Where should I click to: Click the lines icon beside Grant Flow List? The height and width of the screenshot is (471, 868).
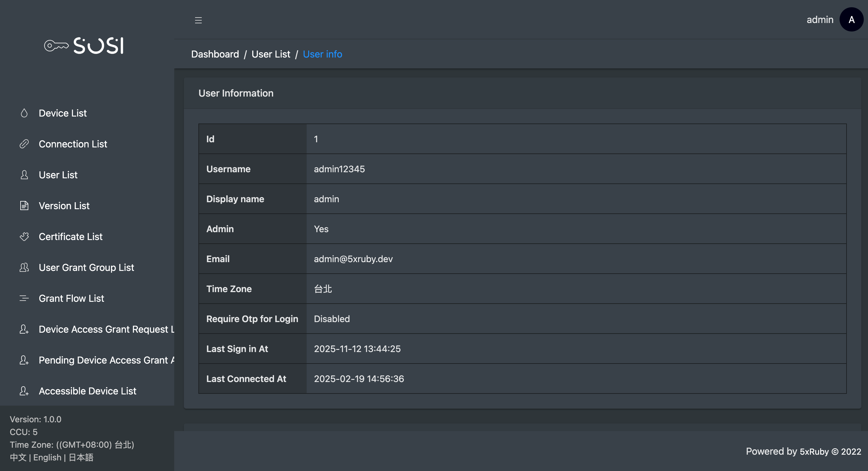(24, 298)
